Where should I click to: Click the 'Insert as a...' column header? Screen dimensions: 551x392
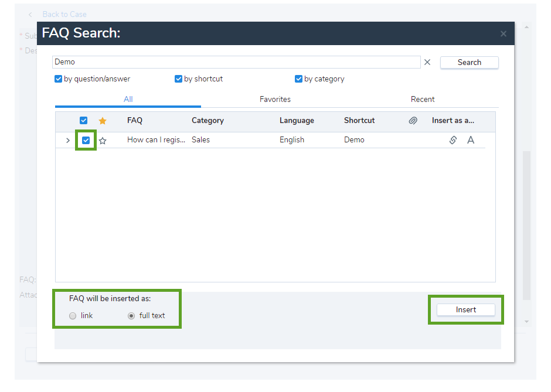(453, 121)
